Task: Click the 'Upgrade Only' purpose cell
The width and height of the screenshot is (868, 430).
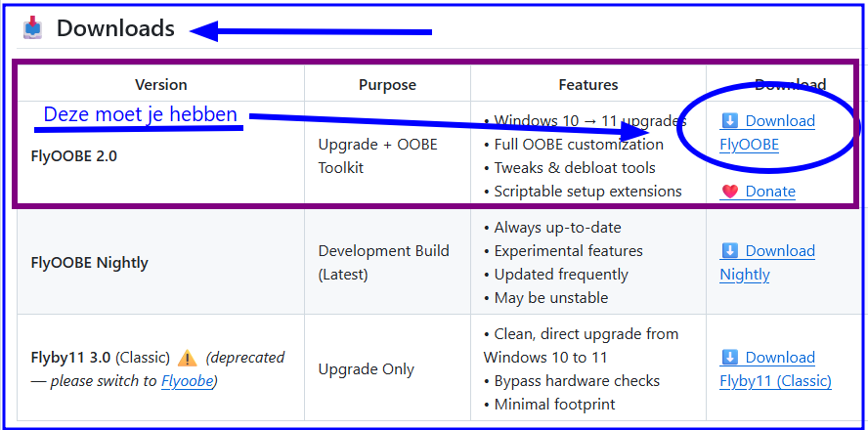Action: tap(367, 369)
